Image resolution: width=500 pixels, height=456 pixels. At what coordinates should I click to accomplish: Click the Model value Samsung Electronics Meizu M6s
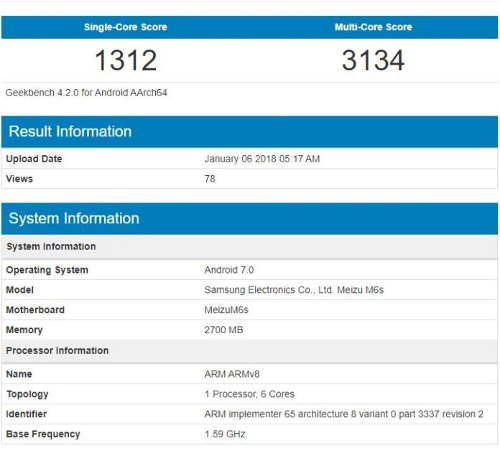[x=294, y=290]
